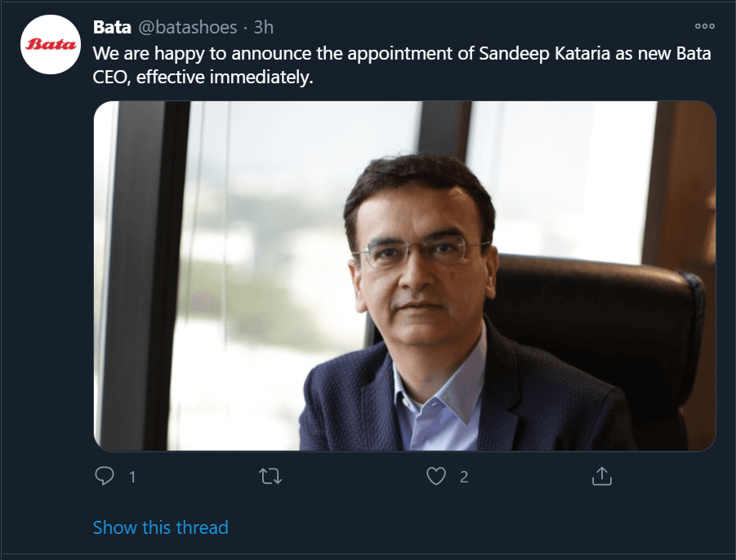The image size is (736, 560).
Task: Open the photo of the new CEO
Action: [x=404, y=276]
